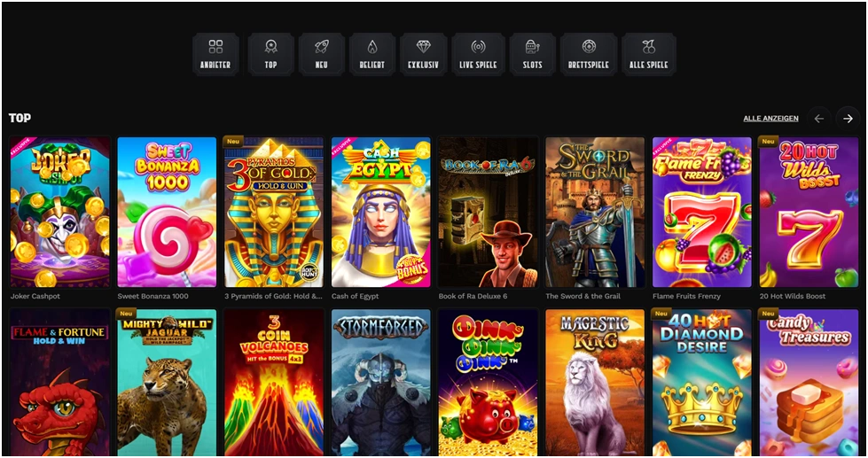Launch Sweet Bonanza 1000
The height and width of the screenshot is (458, 868).
[167, 213]
